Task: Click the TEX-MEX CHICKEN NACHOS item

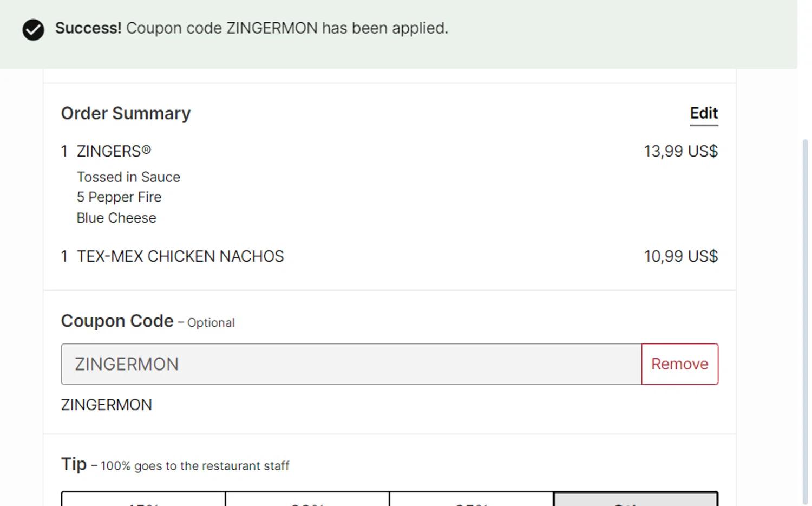Action: (x=180, y=256)
